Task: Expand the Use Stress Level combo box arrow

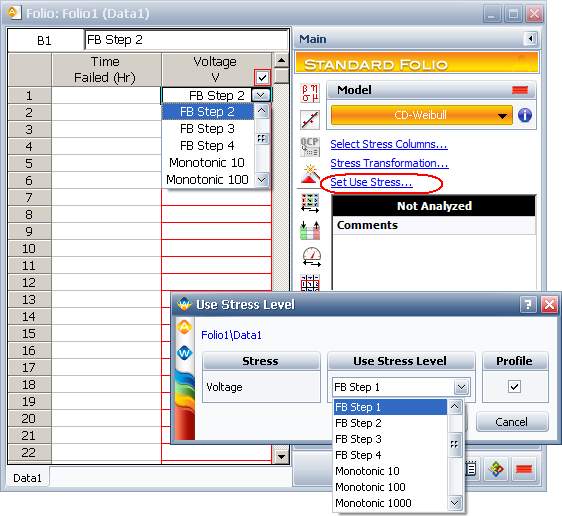Action: pyautogui.click(x=461, y=387)
